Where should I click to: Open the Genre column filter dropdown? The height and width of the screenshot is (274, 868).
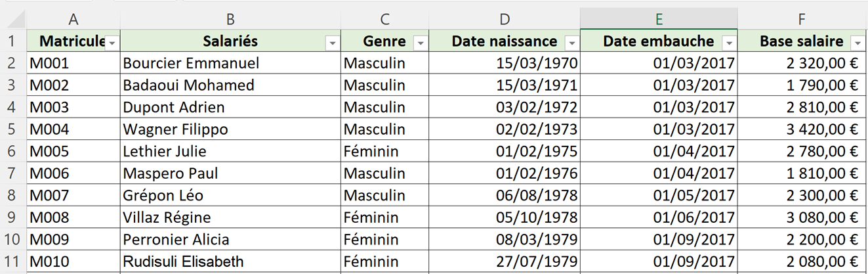tap(421, 43)
